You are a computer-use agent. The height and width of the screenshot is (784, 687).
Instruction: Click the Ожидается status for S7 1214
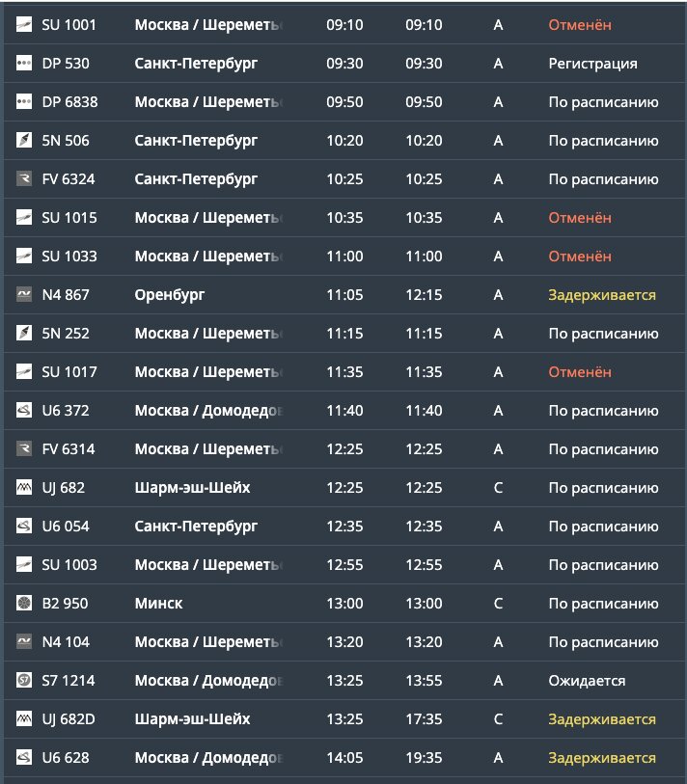(x=587, y=681)
